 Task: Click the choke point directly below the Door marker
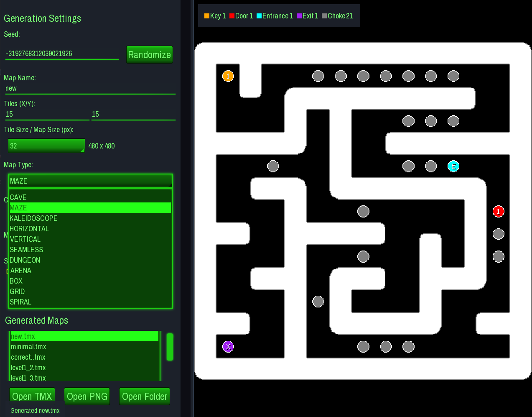pyautogui.click(x=498, y=234)
